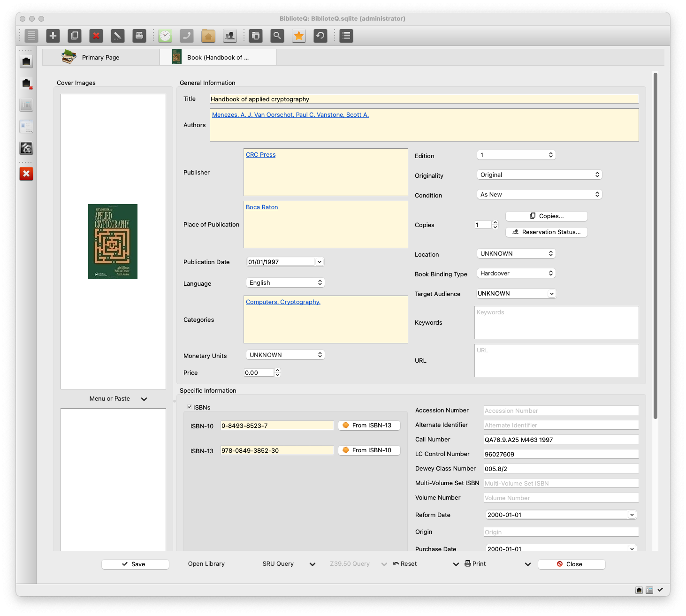
Task: Open the Book Binding Type dropdown
Action: click(516, 273)
